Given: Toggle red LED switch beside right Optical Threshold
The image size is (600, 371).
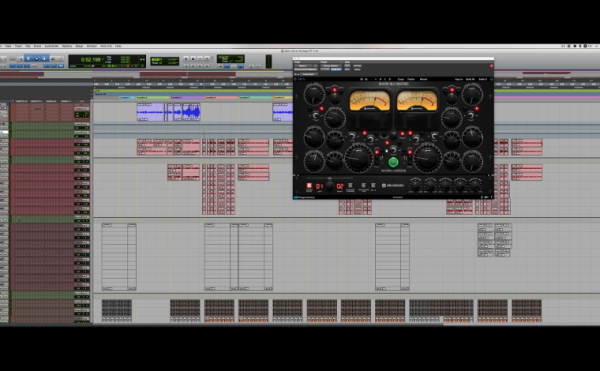Looking at the screenshot, I should point(452,90).
